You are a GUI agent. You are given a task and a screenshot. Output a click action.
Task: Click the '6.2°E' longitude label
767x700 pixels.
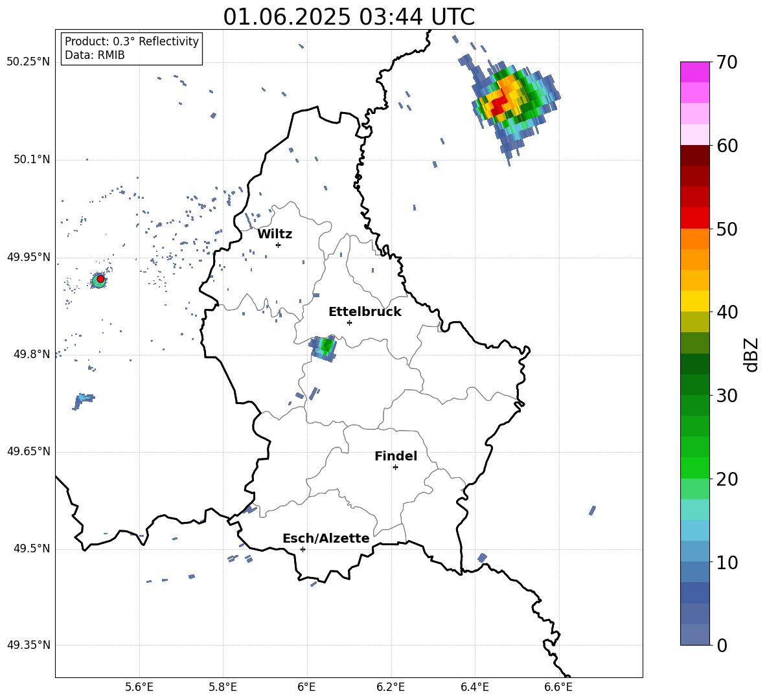click(x=391, y=688)
